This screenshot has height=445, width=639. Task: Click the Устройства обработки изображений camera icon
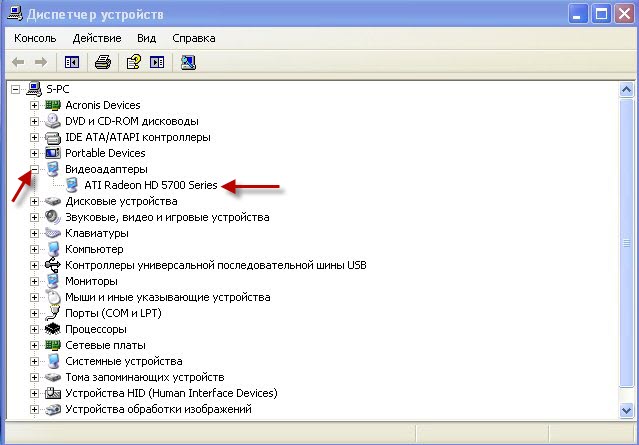(x=53, y=409)
